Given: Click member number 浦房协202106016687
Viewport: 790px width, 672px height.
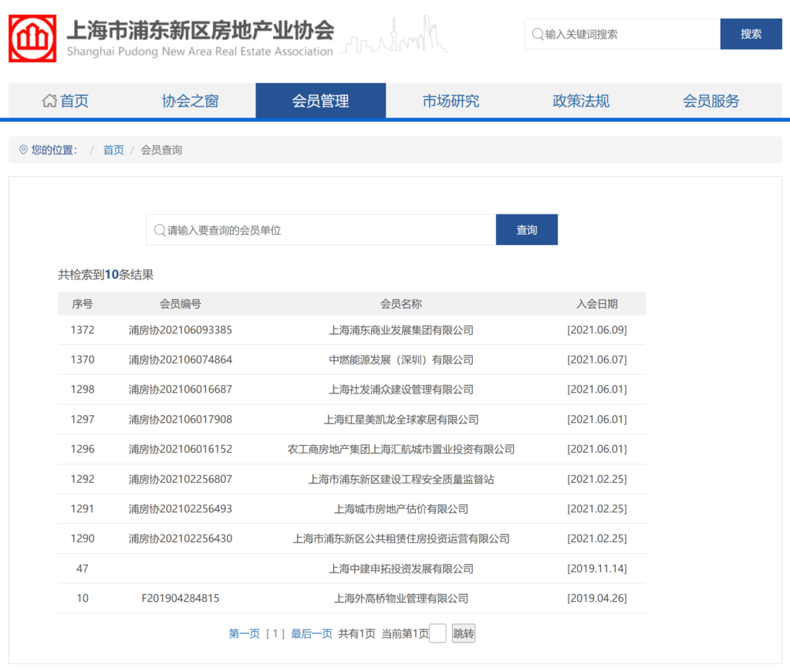Looking at the screenshot, I should point(181,390).
